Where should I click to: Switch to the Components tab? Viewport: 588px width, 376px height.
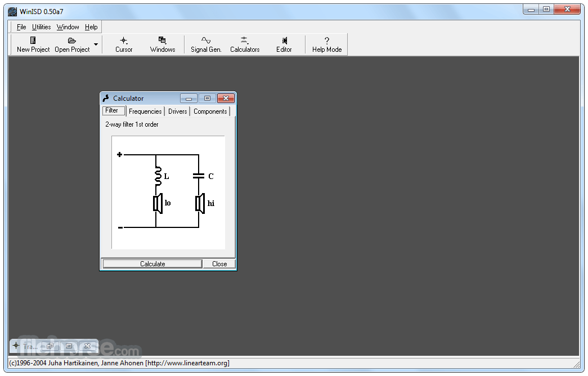(x=210, y=111)
